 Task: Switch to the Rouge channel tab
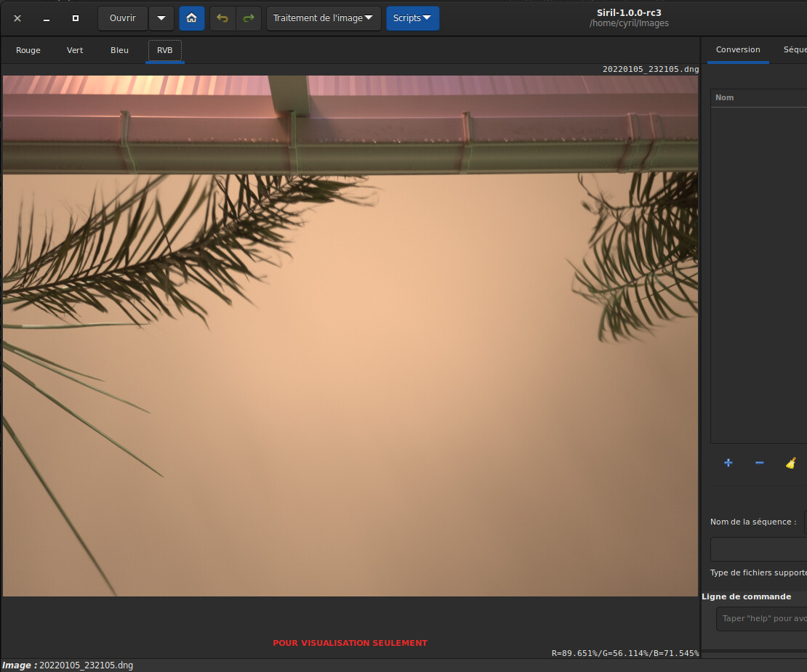click(x=28, y=50)
